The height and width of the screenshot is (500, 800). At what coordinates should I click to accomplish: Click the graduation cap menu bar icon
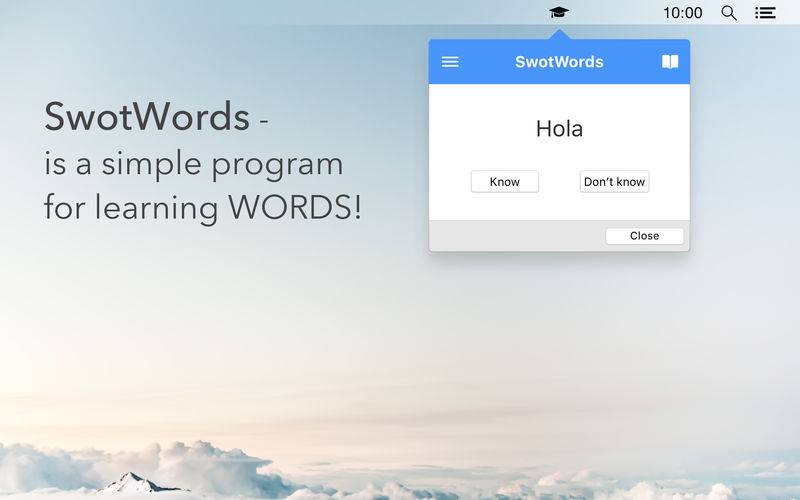coord(559,12)
